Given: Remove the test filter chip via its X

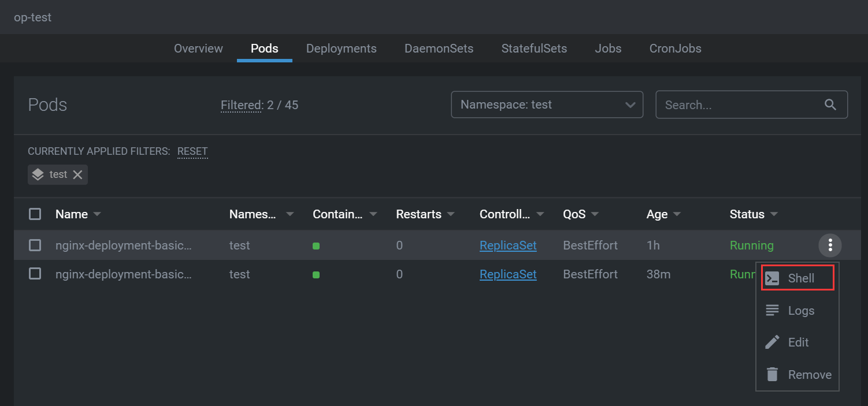Looking at the screenshot, I should (x=78, y=174).
